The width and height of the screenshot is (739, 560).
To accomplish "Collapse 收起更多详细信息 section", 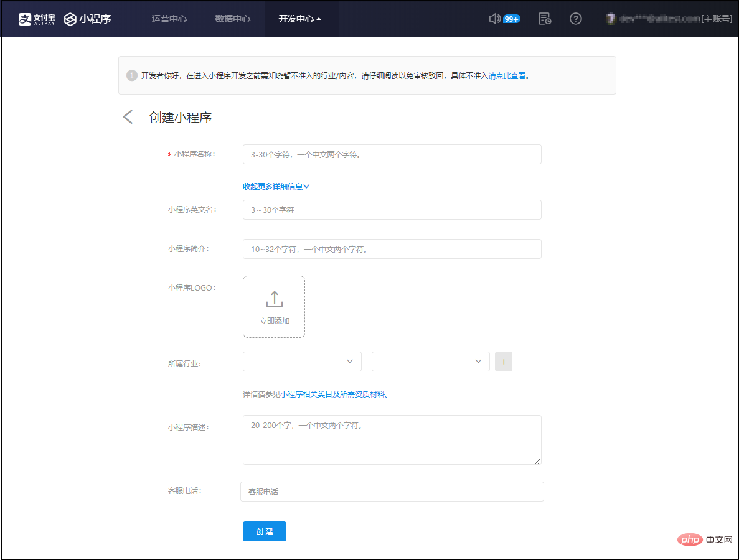I will (x=276, y=187).
